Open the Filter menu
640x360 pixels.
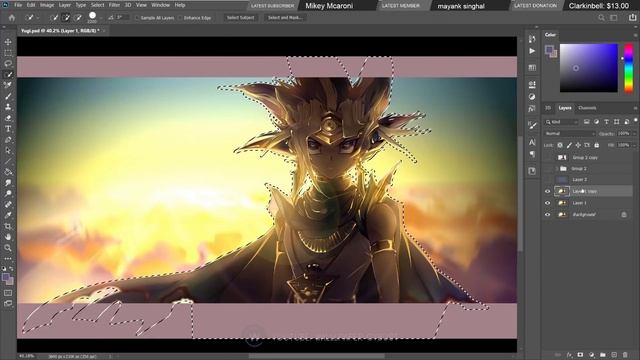click(114, 5)
